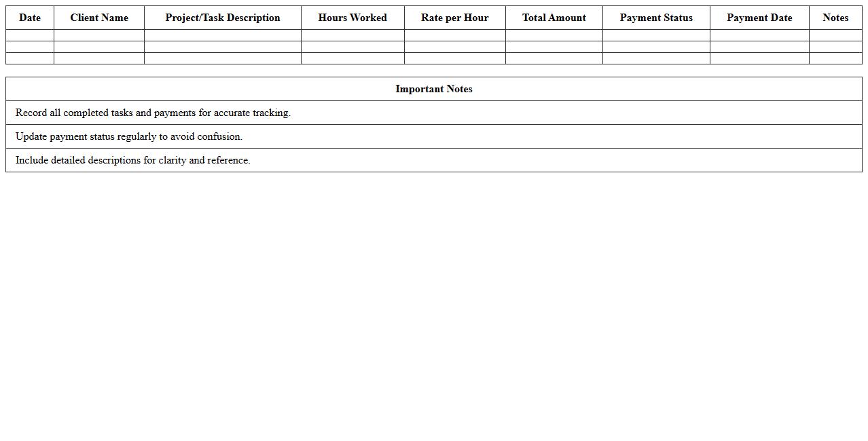Viewport: 868px width, 441px height.
Task: Click last empty cell under Project/Task Description
Action: coord(223,58)
